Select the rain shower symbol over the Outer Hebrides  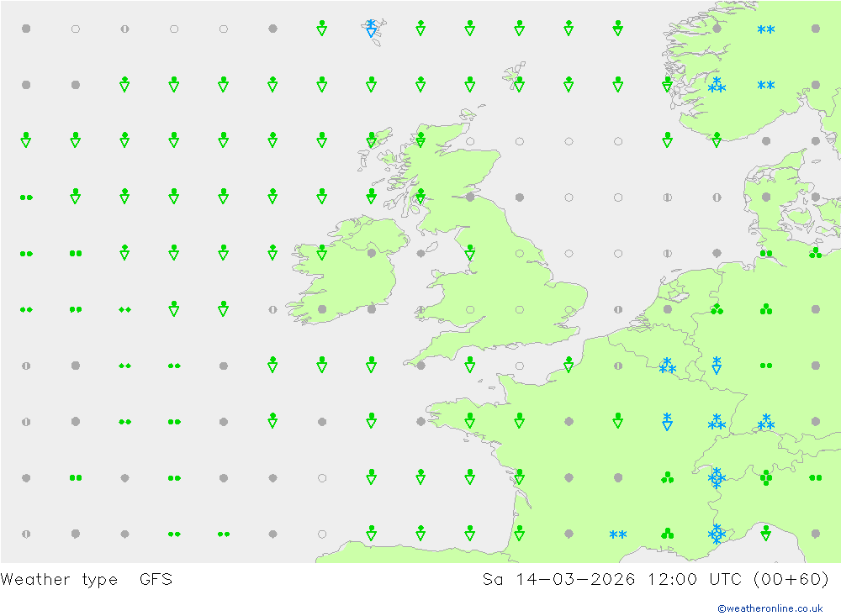371,140
